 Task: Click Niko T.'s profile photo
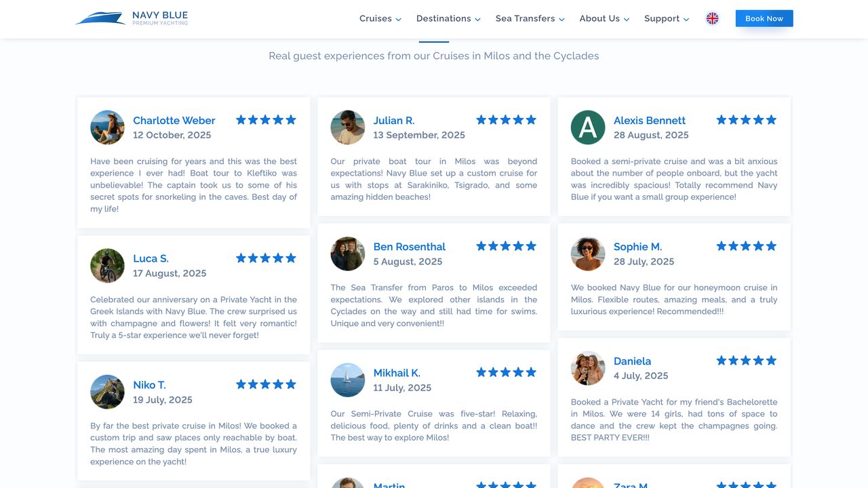coord(107,392)
